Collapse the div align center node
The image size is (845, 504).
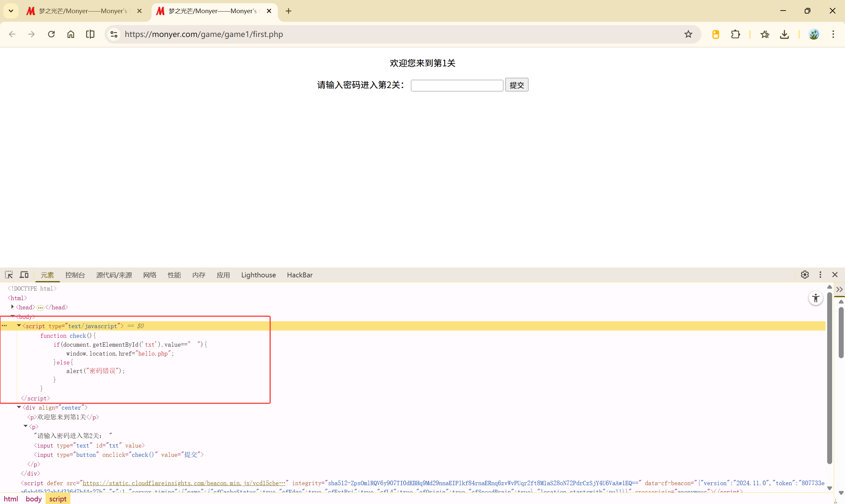pos(19,407)
